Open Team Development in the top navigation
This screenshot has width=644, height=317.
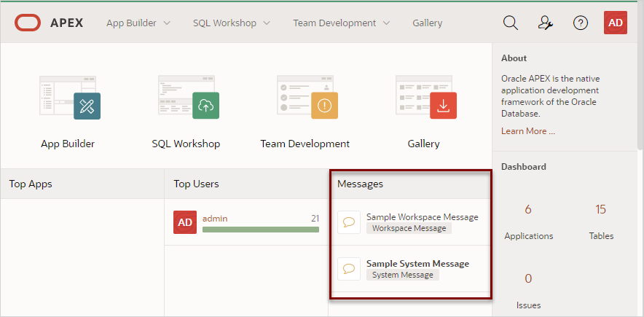334,23
